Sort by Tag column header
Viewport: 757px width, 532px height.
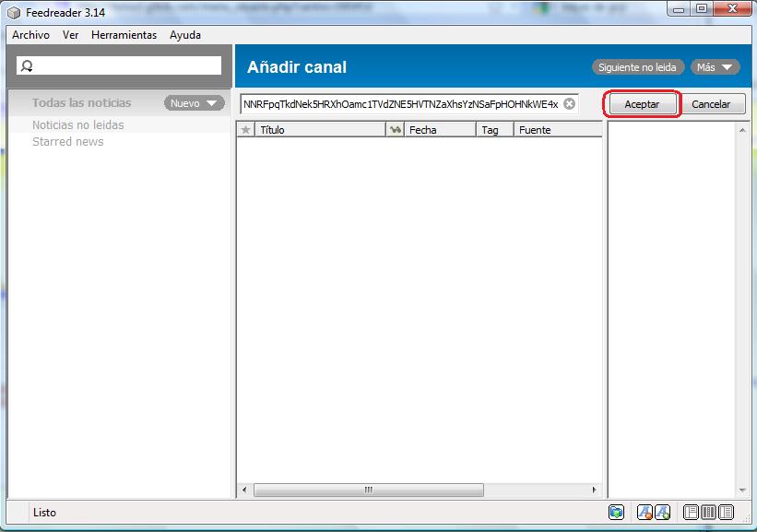495,129
